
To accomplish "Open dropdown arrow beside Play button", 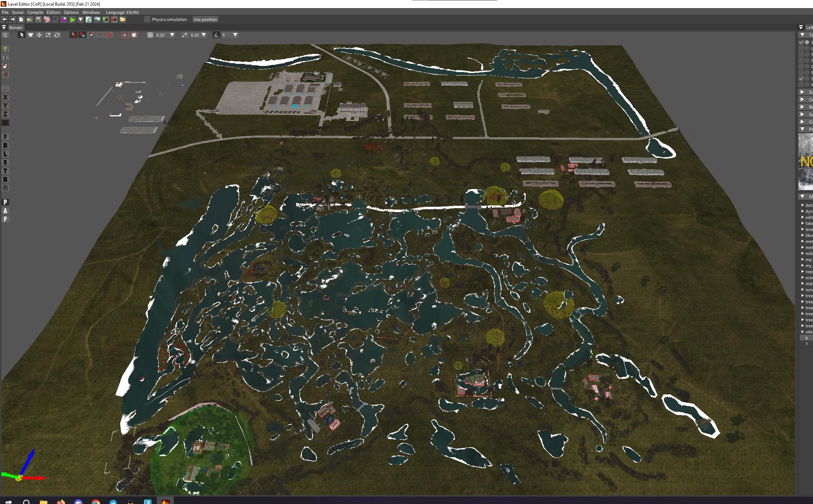I will [81, 20].
